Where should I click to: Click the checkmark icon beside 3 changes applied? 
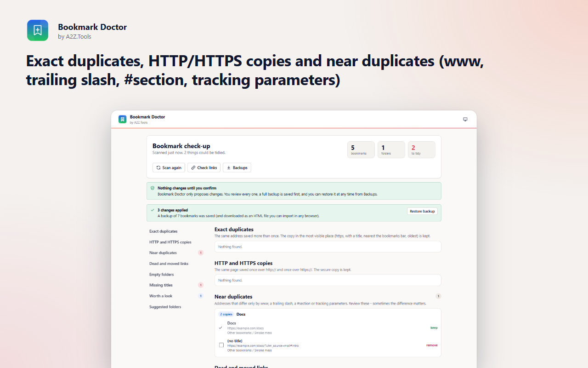point(153,210)
